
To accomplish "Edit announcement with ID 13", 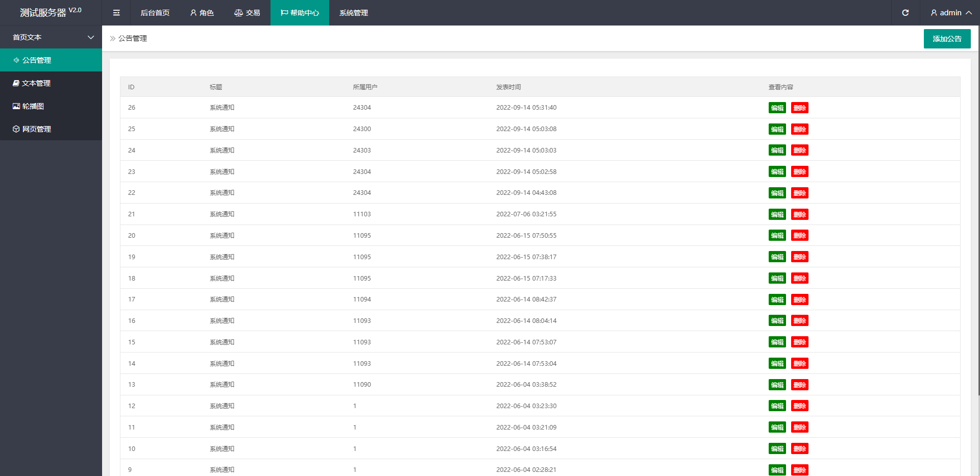I will point(777,385).
